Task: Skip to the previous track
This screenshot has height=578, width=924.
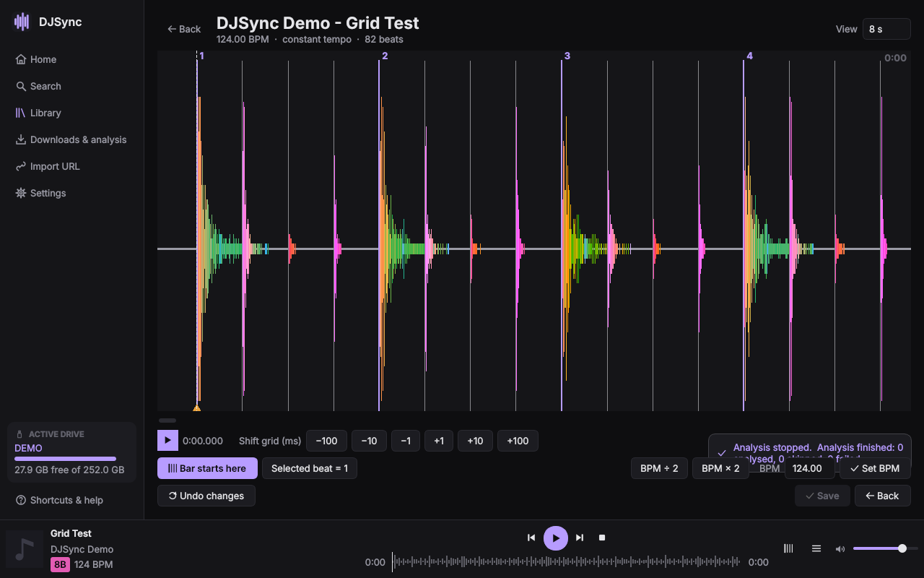Action: pos(531,538)
